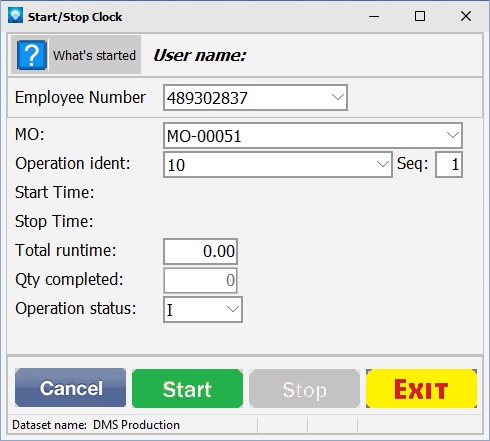Viewport: 490px width, 441px height.
Task: Maximize the Start/Stop Clock window
Action: click(x=420, y=16)
